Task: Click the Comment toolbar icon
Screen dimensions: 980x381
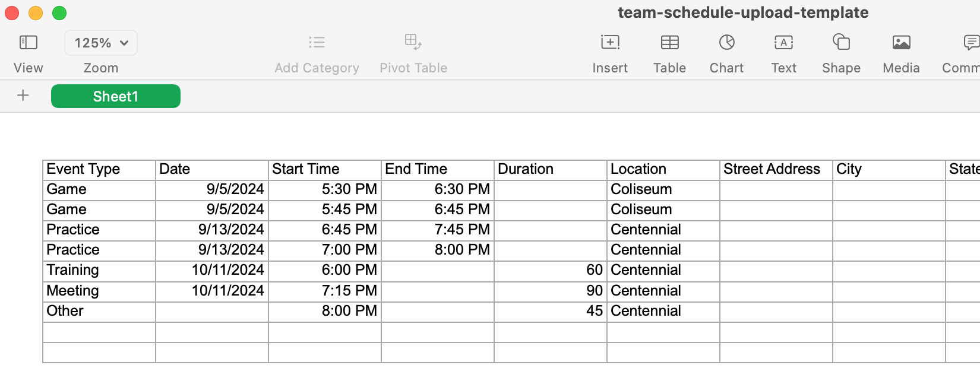Action: 971,43
